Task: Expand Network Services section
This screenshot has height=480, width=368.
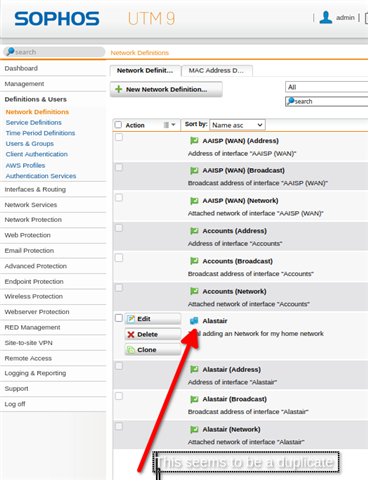Action: coord(31,205)
